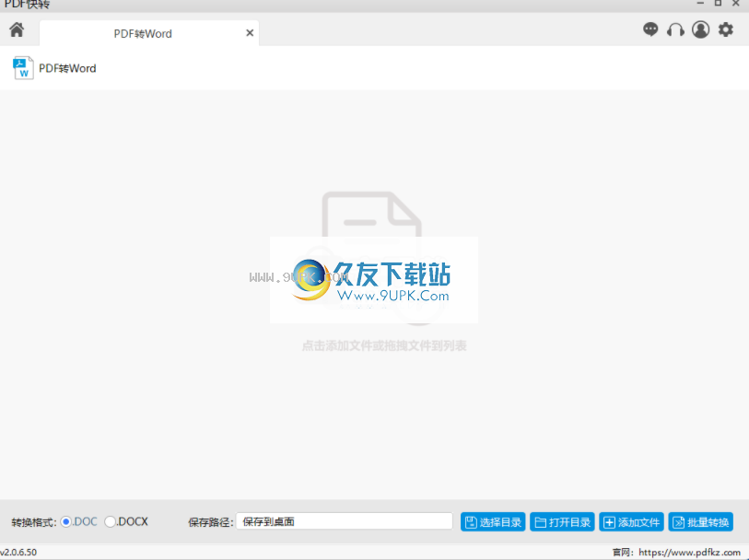Open the chat message icon
This screenshot has height=560, width=749.
650,29
